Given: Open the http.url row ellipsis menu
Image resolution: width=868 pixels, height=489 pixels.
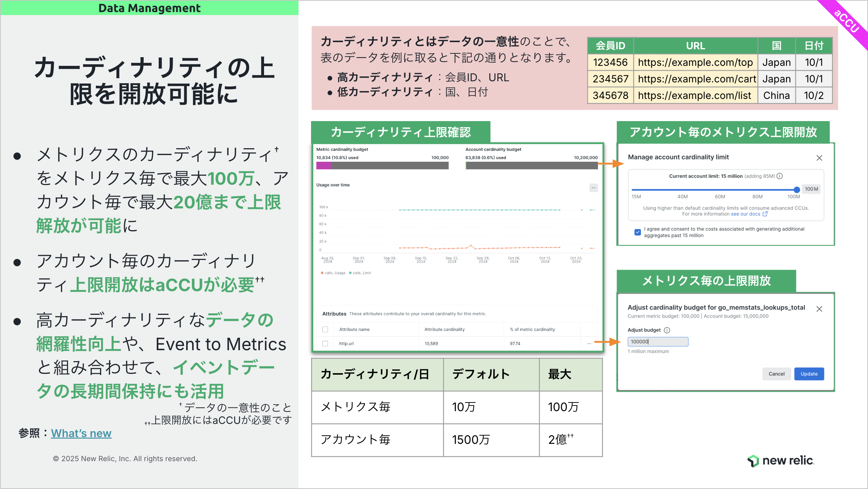Looking at the screenshot, I should [589, 343].
